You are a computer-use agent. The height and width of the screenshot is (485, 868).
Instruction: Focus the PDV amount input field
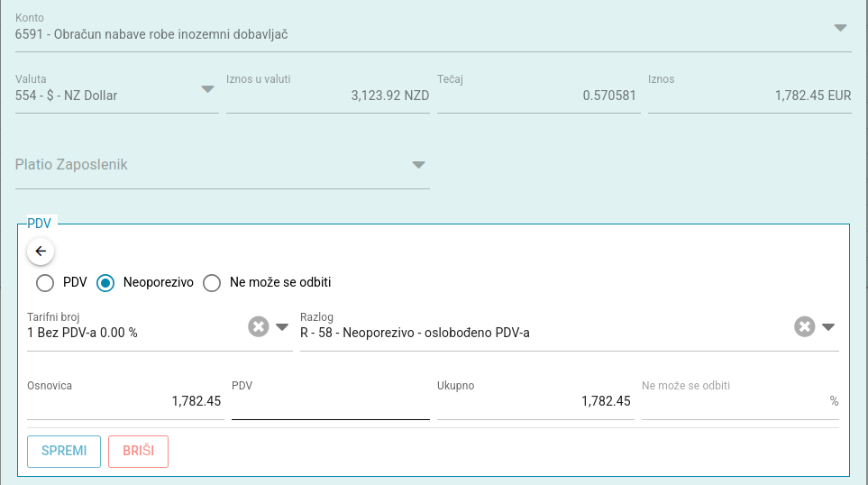point(330,401)
